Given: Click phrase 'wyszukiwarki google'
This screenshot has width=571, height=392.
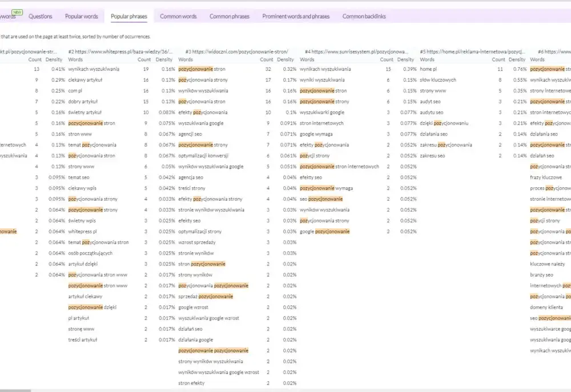Looking at the screenshot, I should tap(322, 112).
